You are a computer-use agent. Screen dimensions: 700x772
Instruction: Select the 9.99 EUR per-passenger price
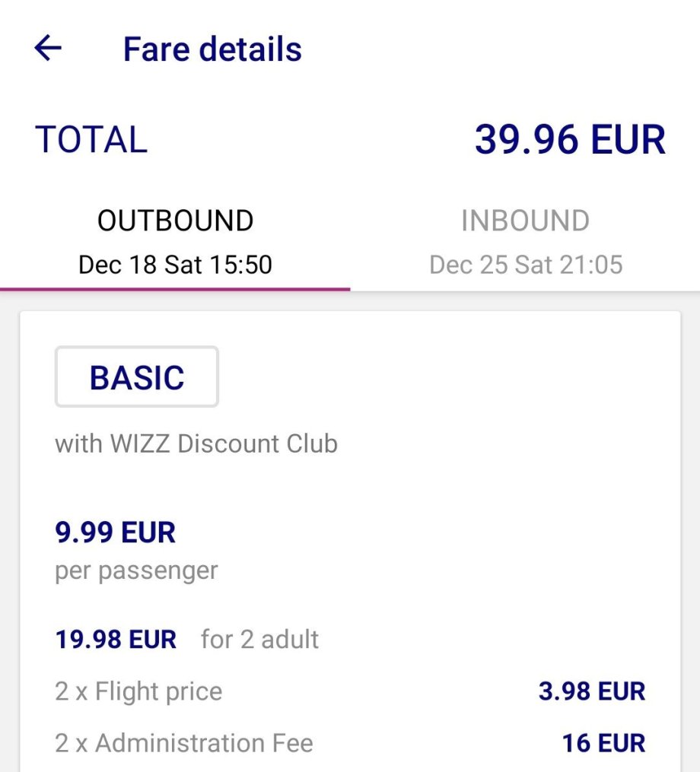pyautogui.click(x=115, y=532)
